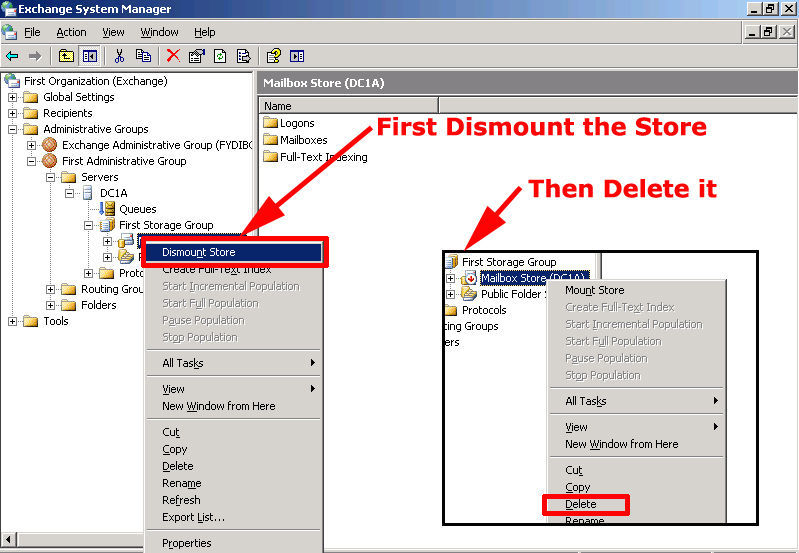Choose Delete in the inset context menu

pyautogui.click(x=636, y=504)
